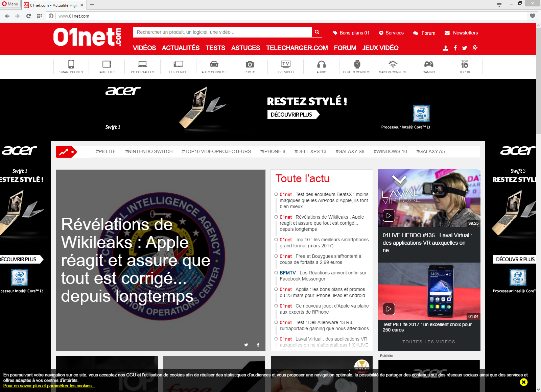This screenshot has height=392, width=541.
Task: Focus the product search field
Action: pyautogui.click(x=222, y=32)
